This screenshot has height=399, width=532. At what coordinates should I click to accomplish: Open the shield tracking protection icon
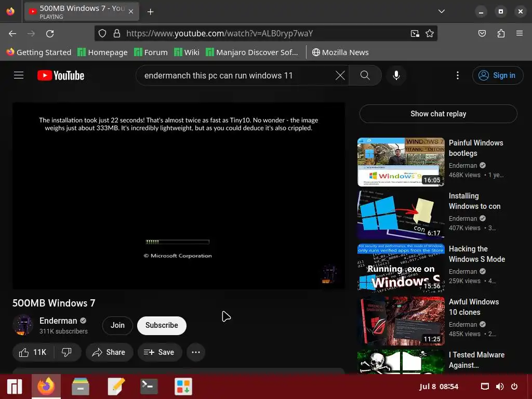pyautogui.click(x=102, y=33)
